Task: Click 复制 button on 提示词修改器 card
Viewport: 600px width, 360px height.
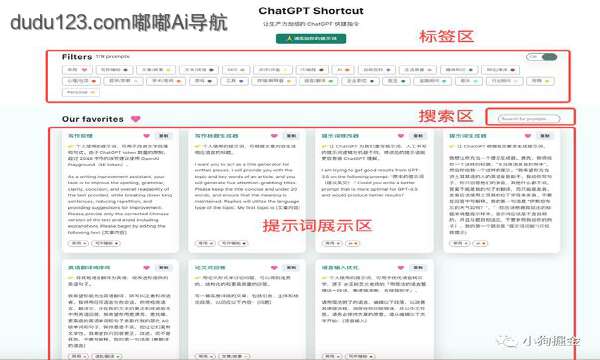Action: coord(418,136)
